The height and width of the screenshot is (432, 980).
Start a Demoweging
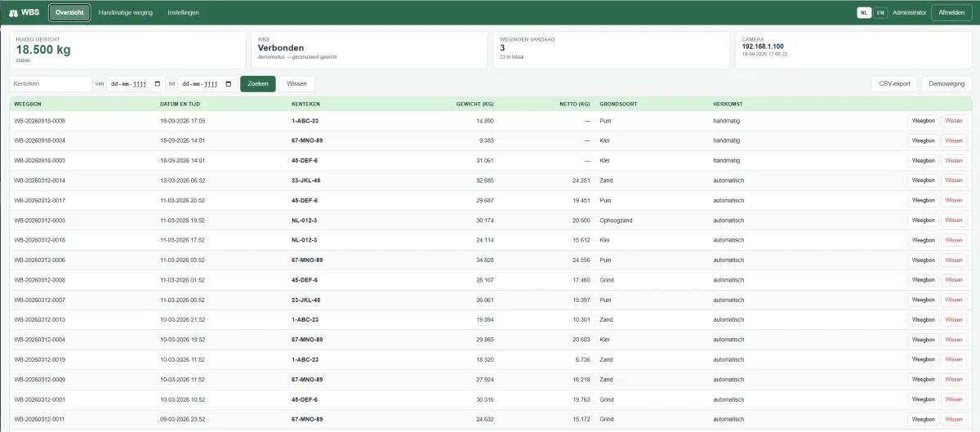(947, 84)
